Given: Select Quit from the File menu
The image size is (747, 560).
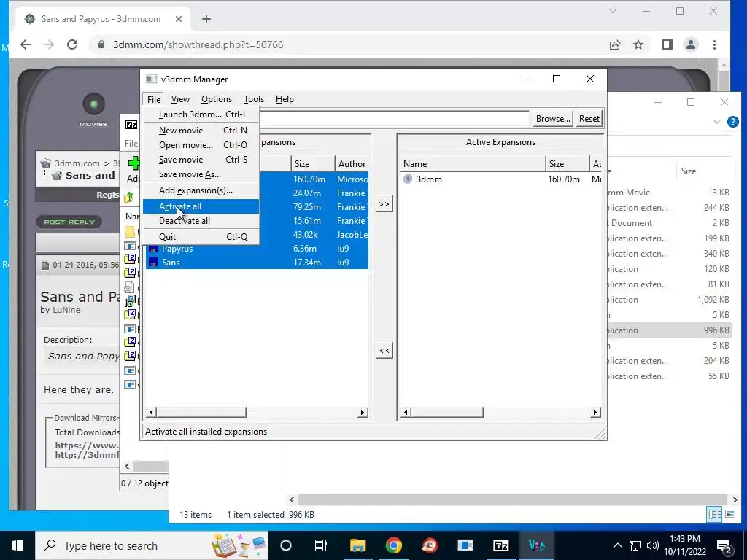Looking at the screenshot, I should point(201,237).
